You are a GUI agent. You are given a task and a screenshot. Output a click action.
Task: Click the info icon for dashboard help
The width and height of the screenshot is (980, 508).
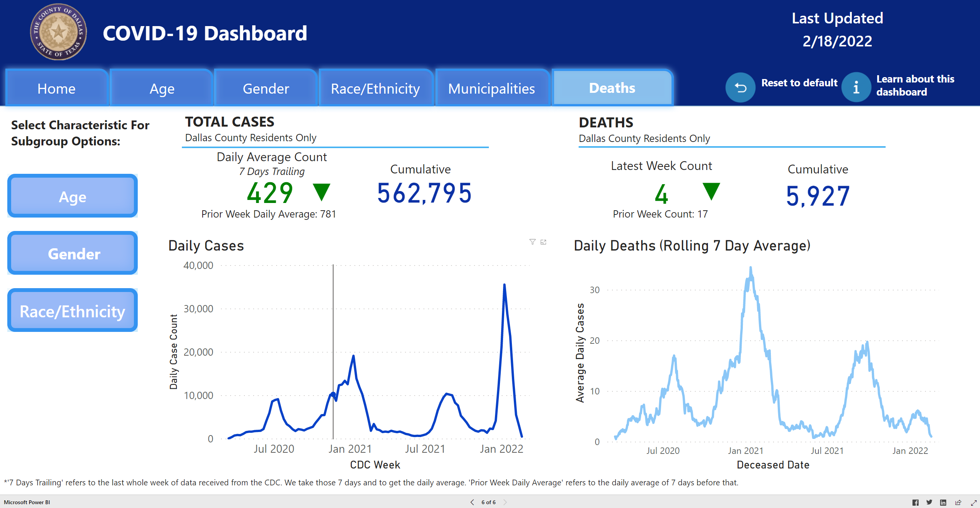856,88
